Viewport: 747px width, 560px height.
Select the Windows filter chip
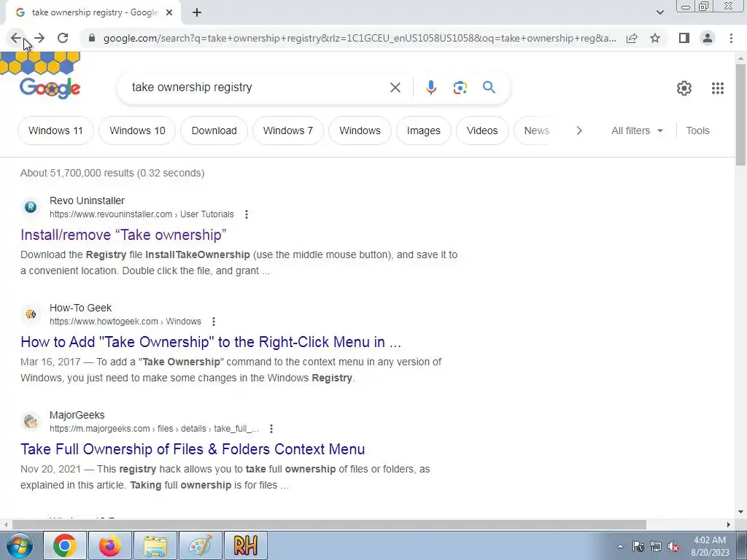pyautogui.click(x=360, y=131)
